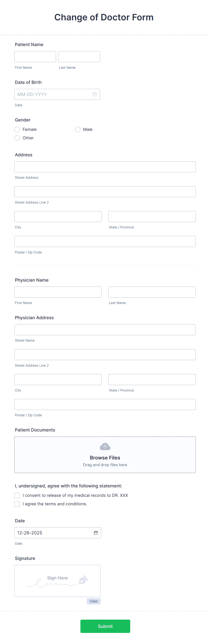The width and height of the screenshot is (208, 644).
Task: Focus the physician First Name box
Action: click(58, 292)
